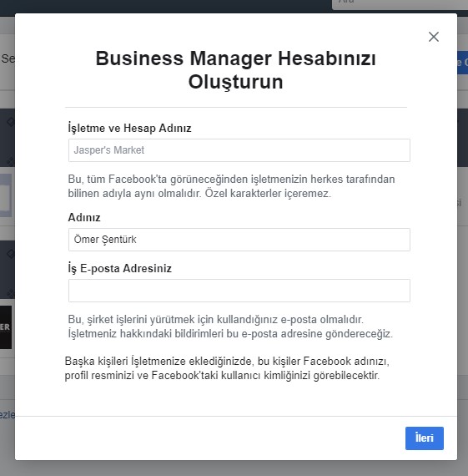Focus the Adınız field containing Ömer Şentürk

point(239,240)
